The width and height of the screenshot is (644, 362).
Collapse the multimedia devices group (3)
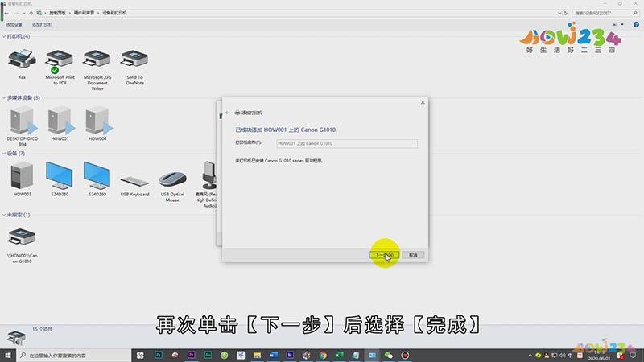click(x=4, y=97)
